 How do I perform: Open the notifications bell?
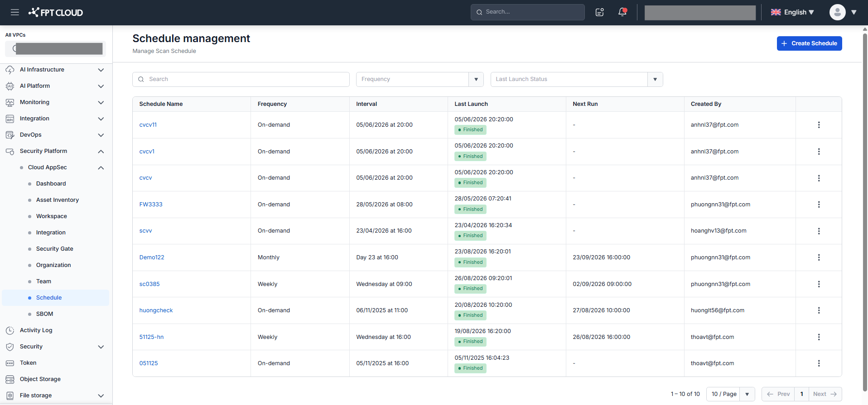pyautogui.click(x=622, y=12)
